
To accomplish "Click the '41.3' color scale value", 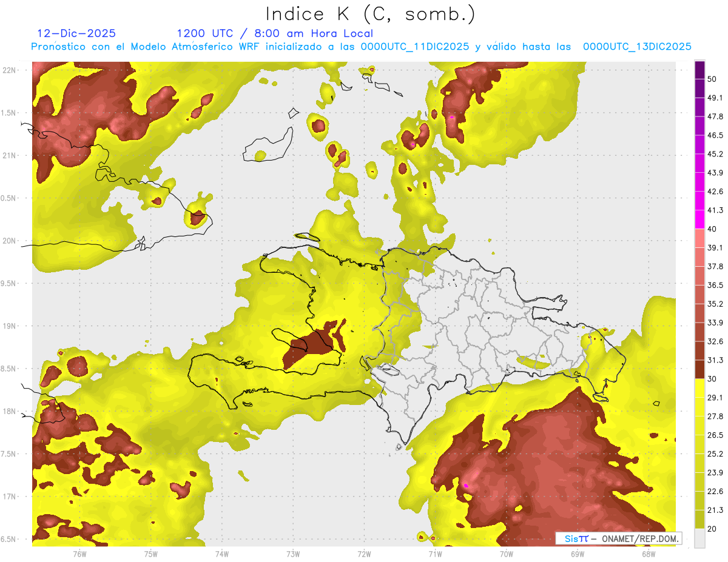I will [715, 210].
